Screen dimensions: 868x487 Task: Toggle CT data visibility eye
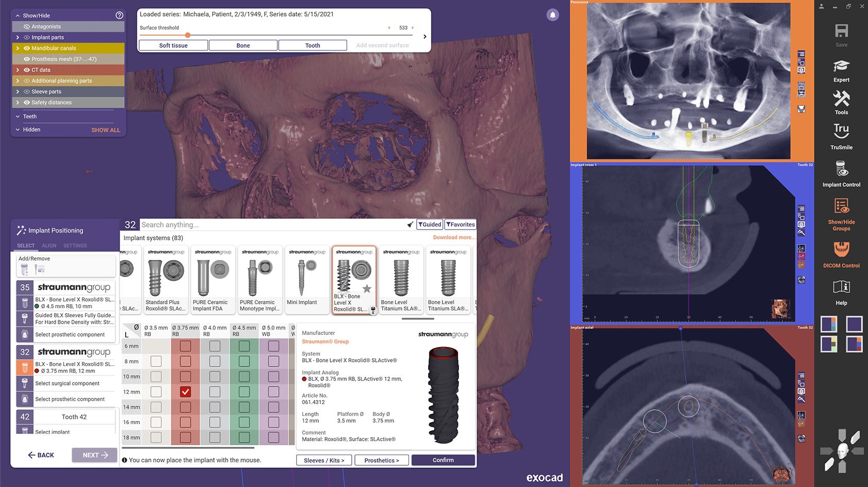click(27, 70)
